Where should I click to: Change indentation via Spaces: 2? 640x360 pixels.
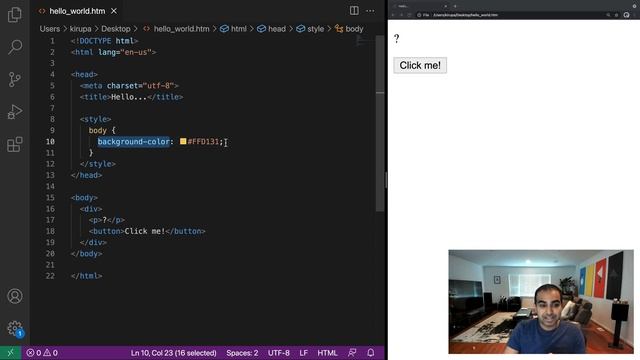click(242, 353)
